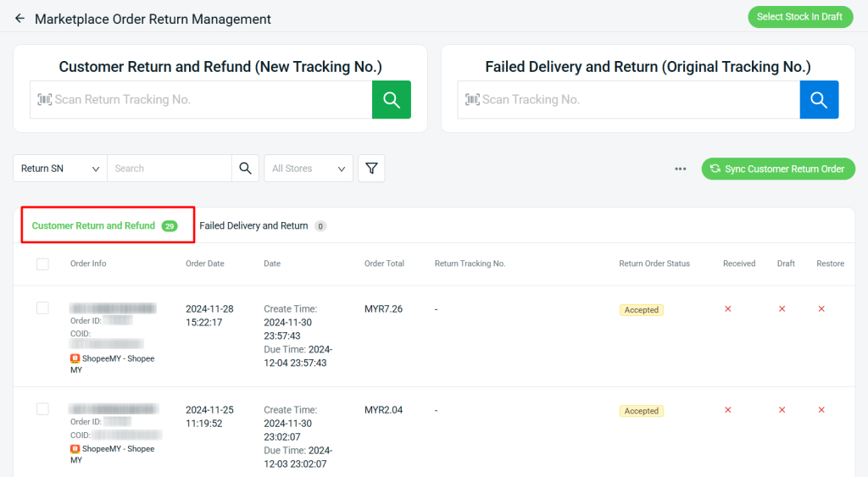Click Select Stock In Draft button
868x477 pixels.
click(799, 17)
